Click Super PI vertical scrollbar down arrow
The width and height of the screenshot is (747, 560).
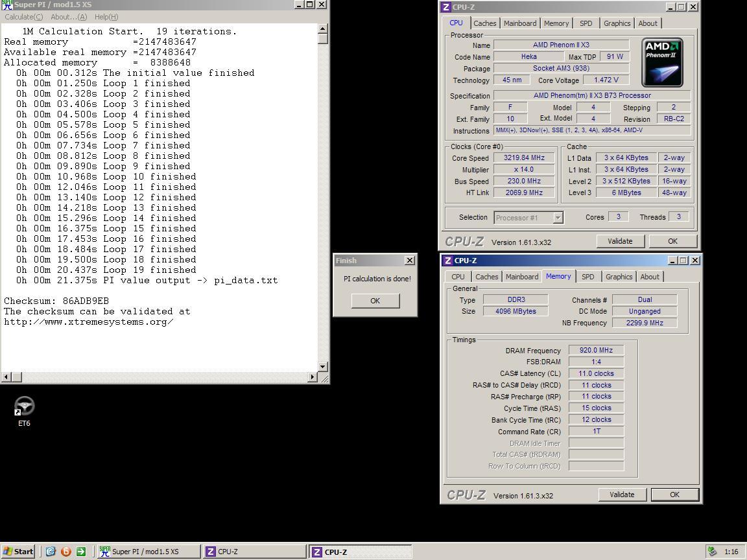click(322, 367)
